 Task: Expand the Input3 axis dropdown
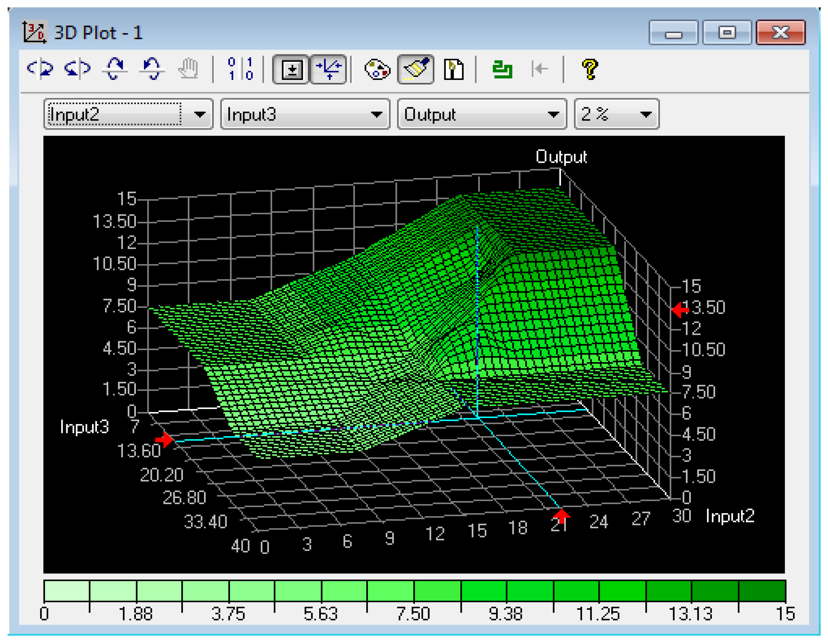pyautogui.click(x=376, y=114)
